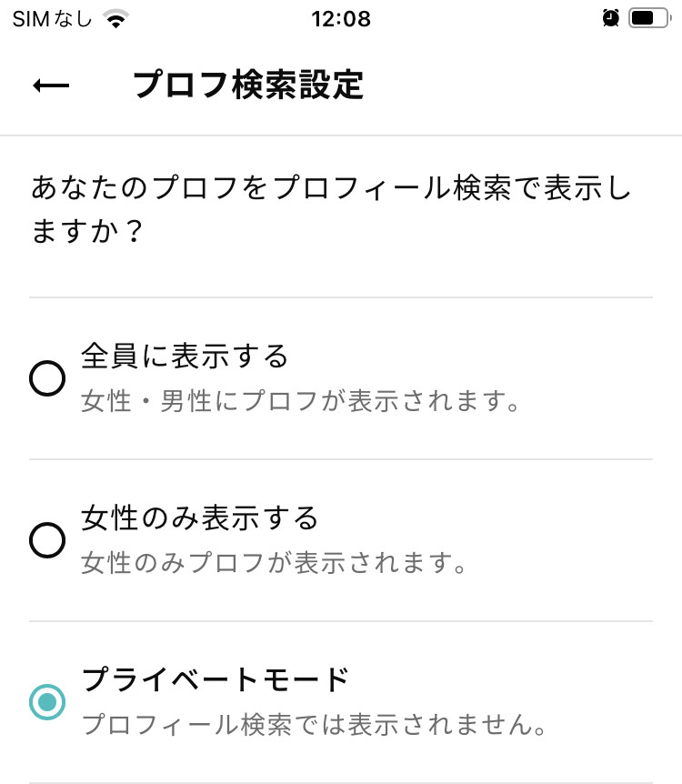The width and height of the screenshot is (682, 784).
Task: Tap the empty circle beside 女性のみ表示する
Action: coord(47,540)
